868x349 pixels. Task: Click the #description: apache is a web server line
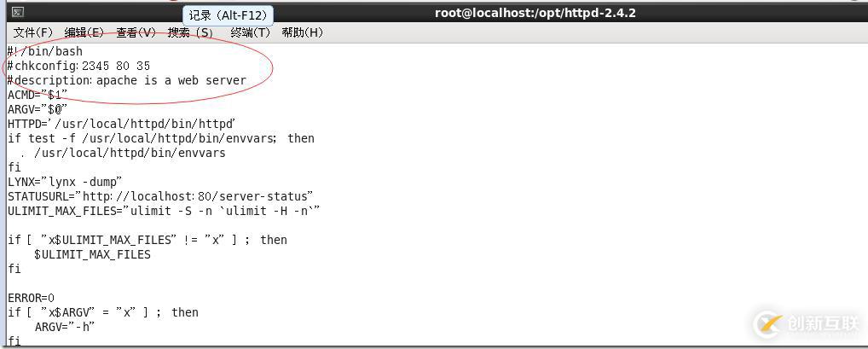(x=127, y=80)
